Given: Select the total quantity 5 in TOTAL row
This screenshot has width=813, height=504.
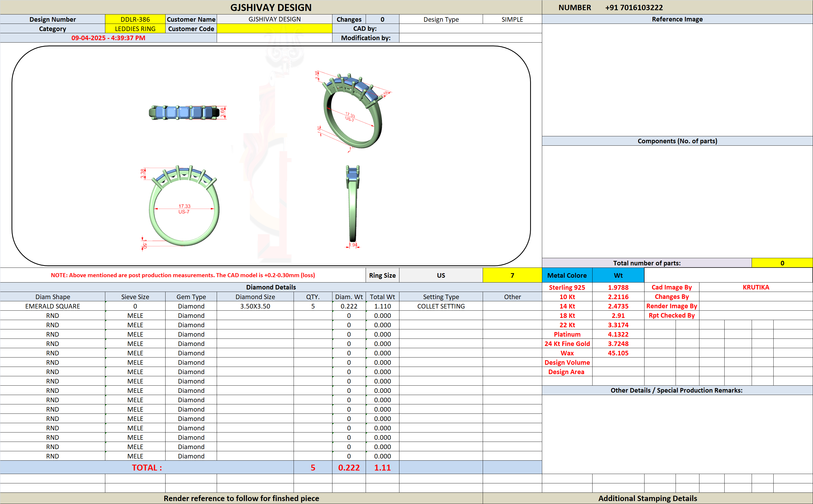Looking at the screenshot, I should click(313, 468).
